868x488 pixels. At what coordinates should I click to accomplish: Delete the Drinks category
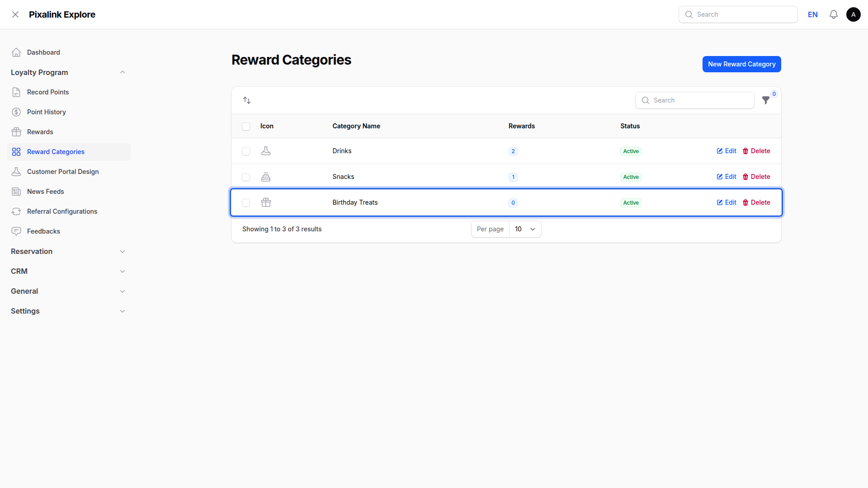point(756,151)
